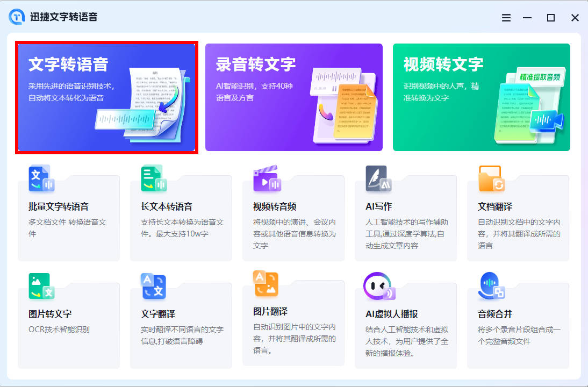Screen dimensions: 588x387
Task: Select the 文档翻译 title text
Action: point(495,206)
